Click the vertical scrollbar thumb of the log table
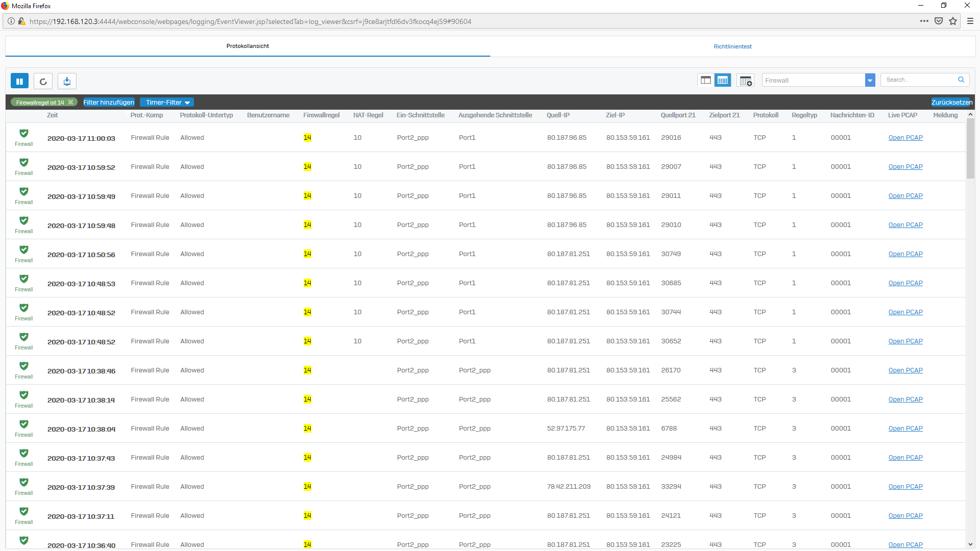Image resolution: width=980 pixels, height=551 pixels. 970,148
